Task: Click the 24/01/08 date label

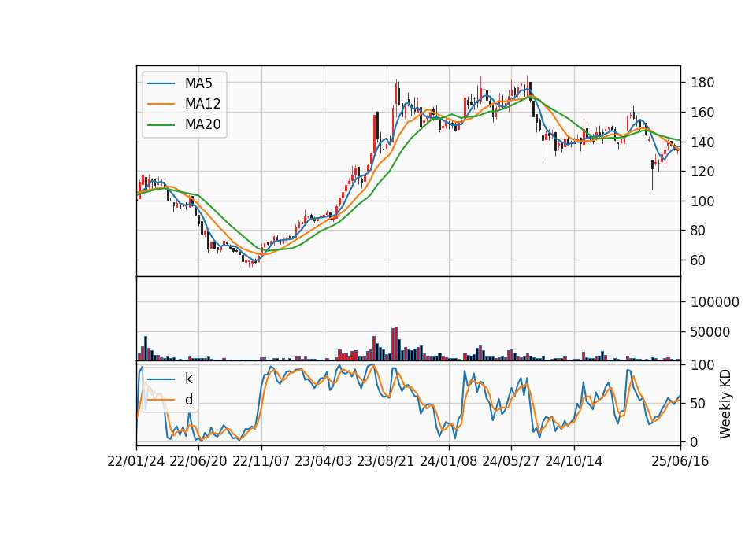Action: (448, 462)
